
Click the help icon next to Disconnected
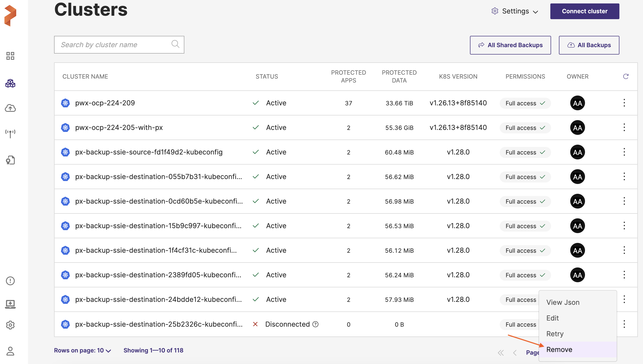[316, 324]
